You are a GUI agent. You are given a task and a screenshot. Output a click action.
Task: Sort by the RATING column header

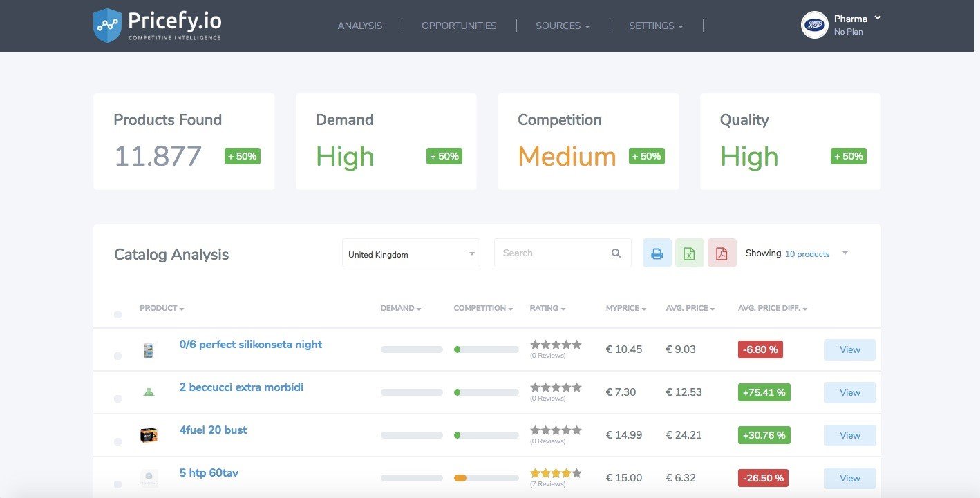click(x=547, y=308)
